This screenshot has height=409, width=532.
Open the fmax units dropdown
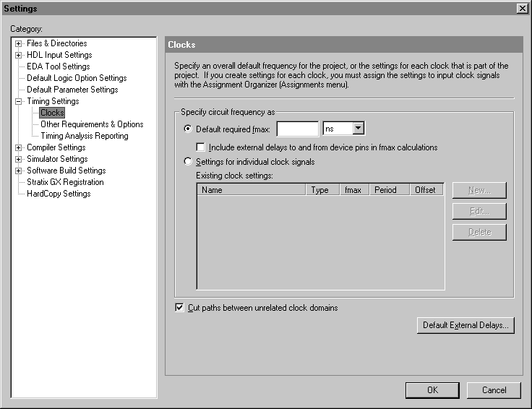pos(357,129)
